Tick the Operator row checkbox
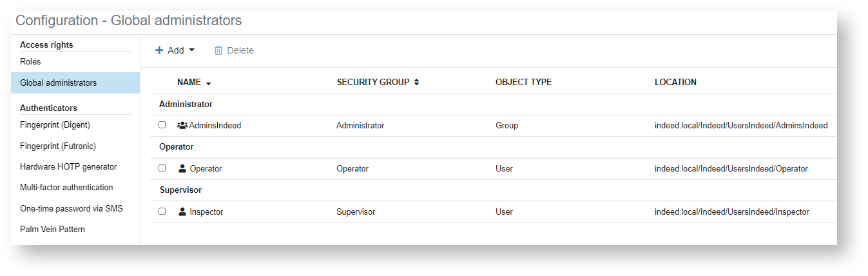Image resolution: width=868 pixels, height=276 pixels. tap(162, 168)
